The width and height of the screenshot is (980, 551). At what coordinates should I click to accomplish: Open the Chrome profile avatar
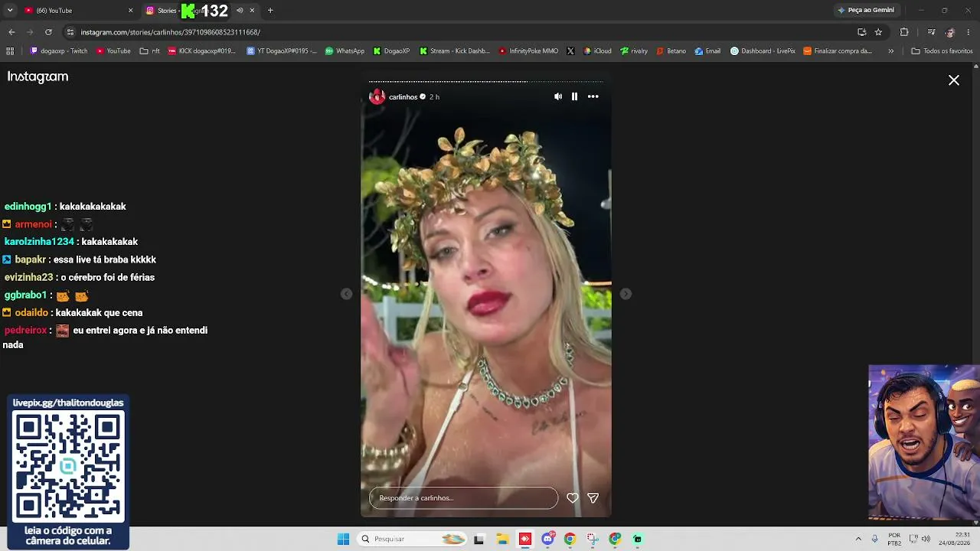[x=950, y=32]
